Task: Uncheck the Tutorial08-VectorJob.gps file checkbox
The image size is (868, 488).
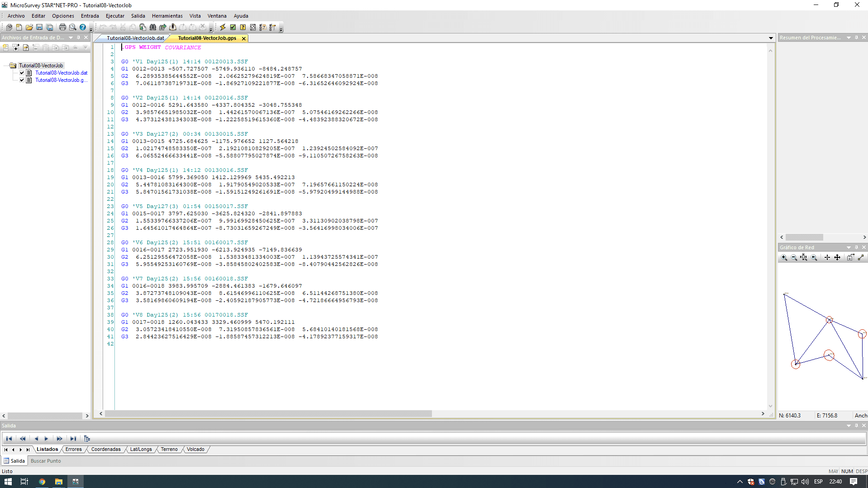Action: point(22,80)
